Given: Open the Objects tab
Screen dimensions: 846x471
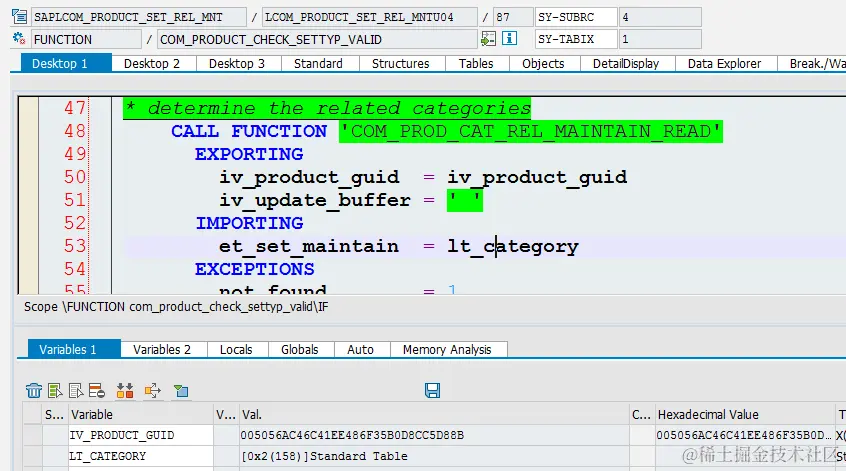Looking at the screenshot, I should (x=544, y=63).
